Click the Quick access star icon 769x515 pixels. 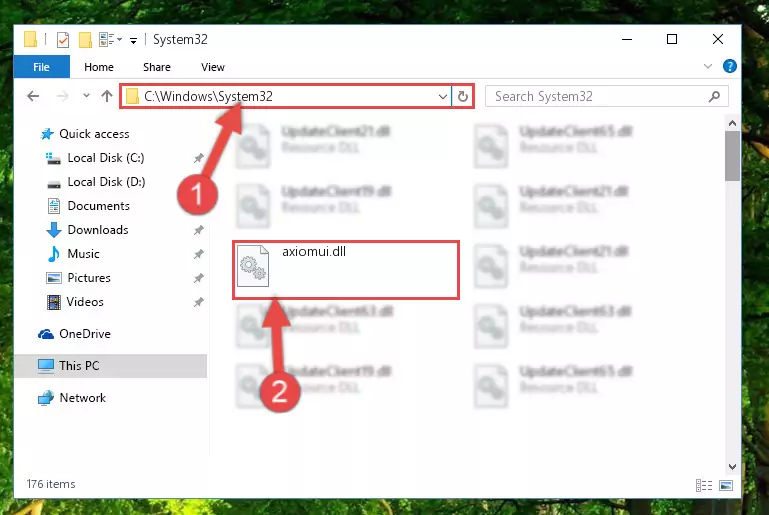pyautogui.click(x=47, y=134)
